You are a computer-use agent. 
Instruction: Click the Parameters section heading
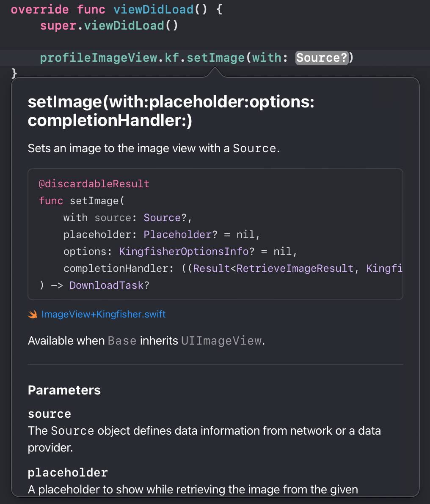point(64,390)
